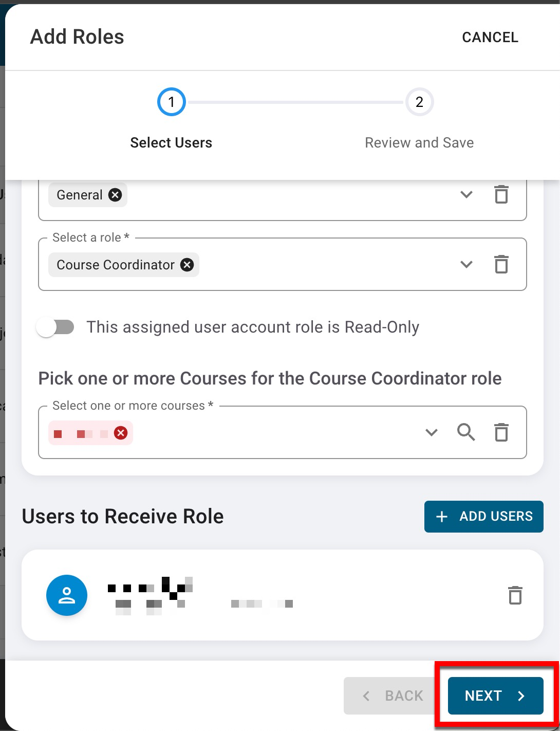
Task: Remove the red selected course chip
Action: point(121,433)
